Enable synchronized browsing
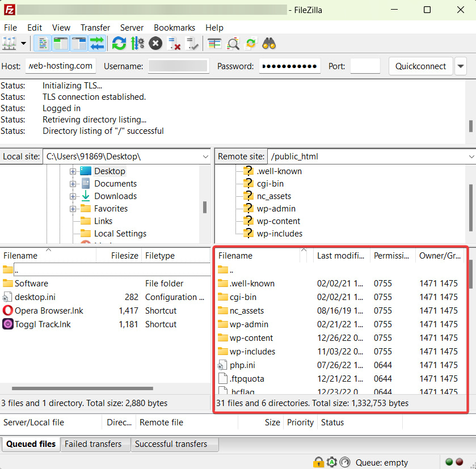This screenshot has width=476, height=469. [250, 43]
